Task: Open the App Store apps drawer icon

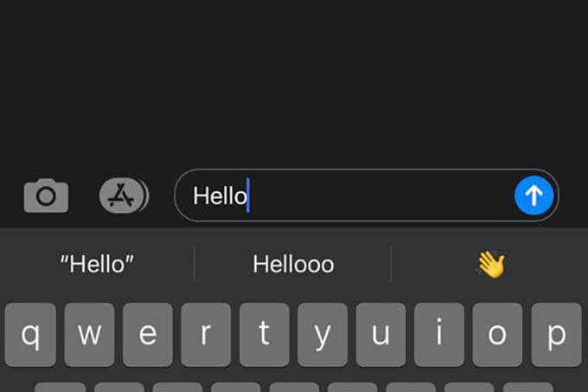Action: point(124,196)
